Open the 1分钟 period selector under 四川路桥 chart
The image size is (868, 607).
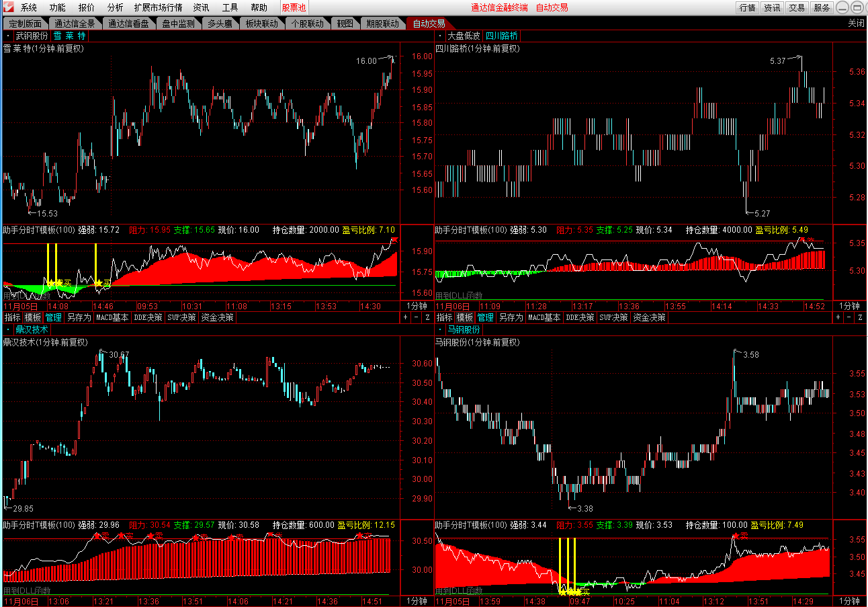[849, 306]
